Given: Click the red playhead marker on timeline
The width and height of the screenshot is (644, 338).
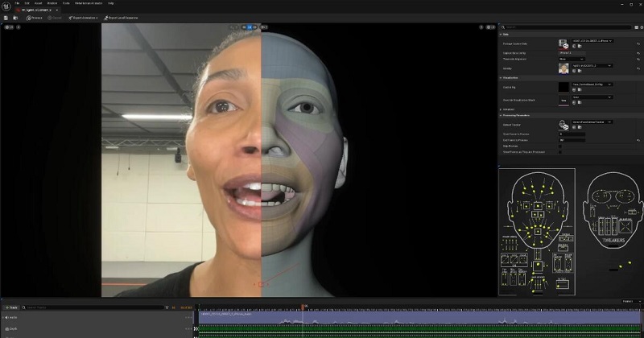Looking at the screenshot, I should click(x=303, y=307).
